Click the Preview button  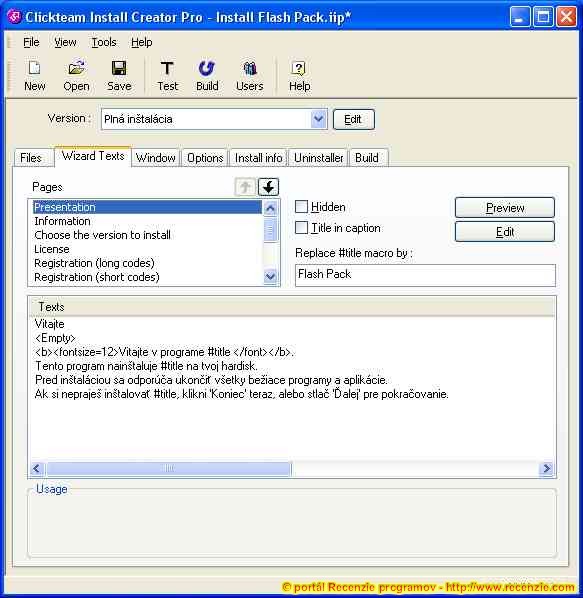click(505, 207)
